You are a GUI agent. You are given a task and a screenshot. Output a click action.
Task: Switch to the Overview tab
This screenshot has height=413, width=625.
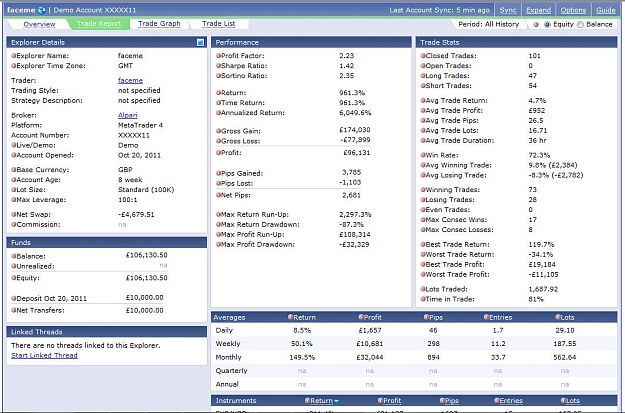39,24
